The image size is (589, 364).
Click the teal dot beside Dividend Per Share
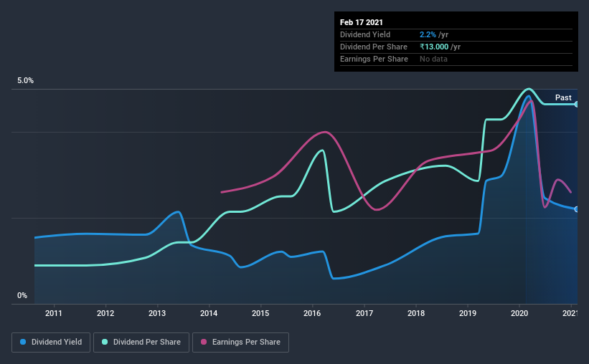105,342
